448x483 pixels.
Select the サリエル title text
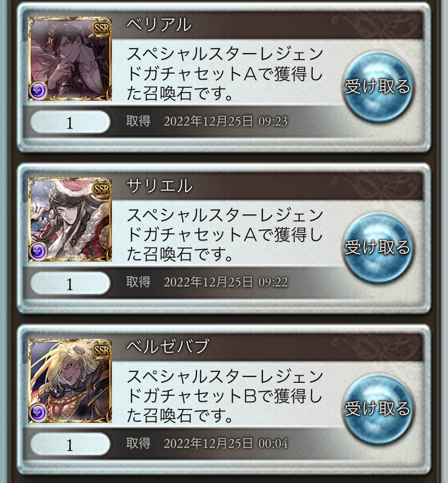pos(160,186)
